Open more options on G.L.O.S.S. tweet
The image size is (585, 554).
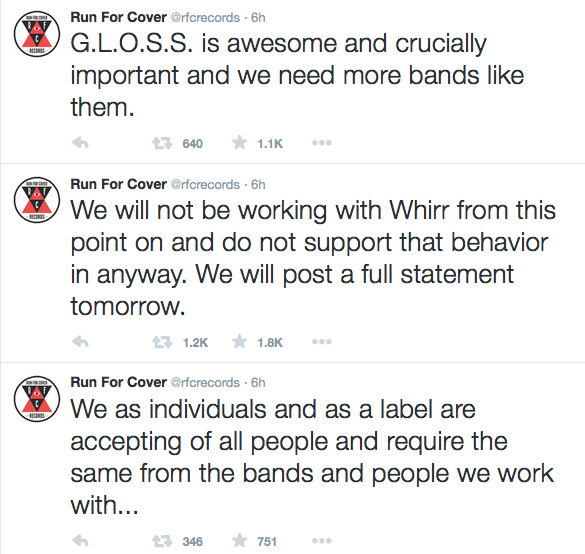click(x=322, y=143)
